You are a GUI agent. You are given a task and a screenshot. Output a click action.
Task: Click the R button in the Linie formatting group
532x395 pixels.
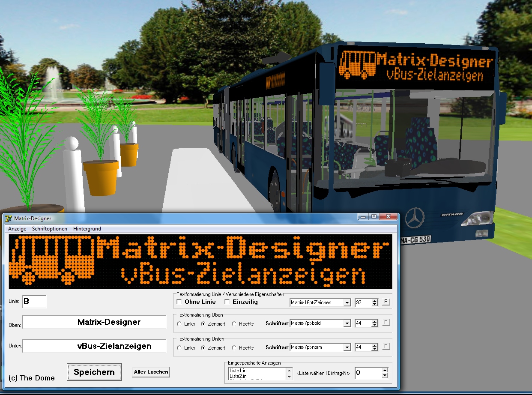pyautogui.click(x=386, y=302)
